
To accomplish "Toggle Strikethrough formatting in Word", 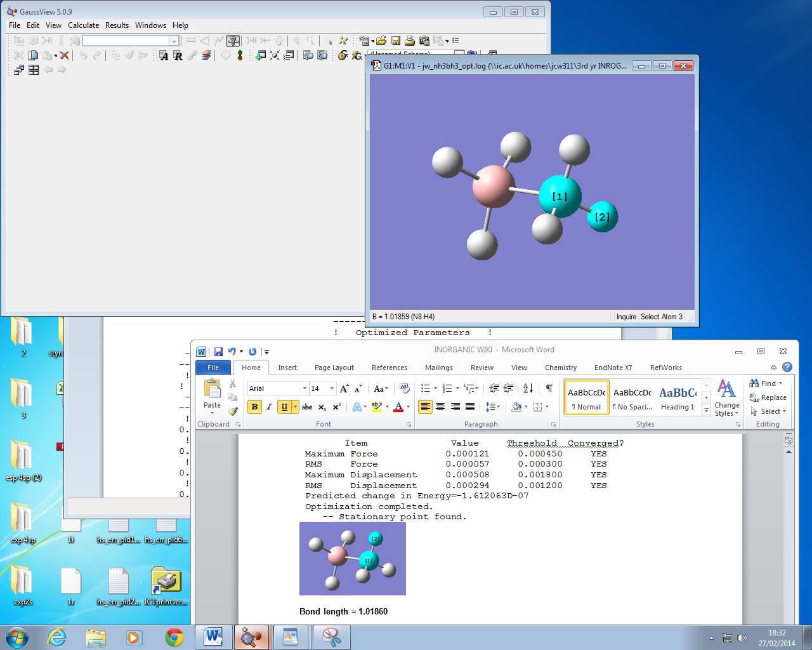I will 307,407.
